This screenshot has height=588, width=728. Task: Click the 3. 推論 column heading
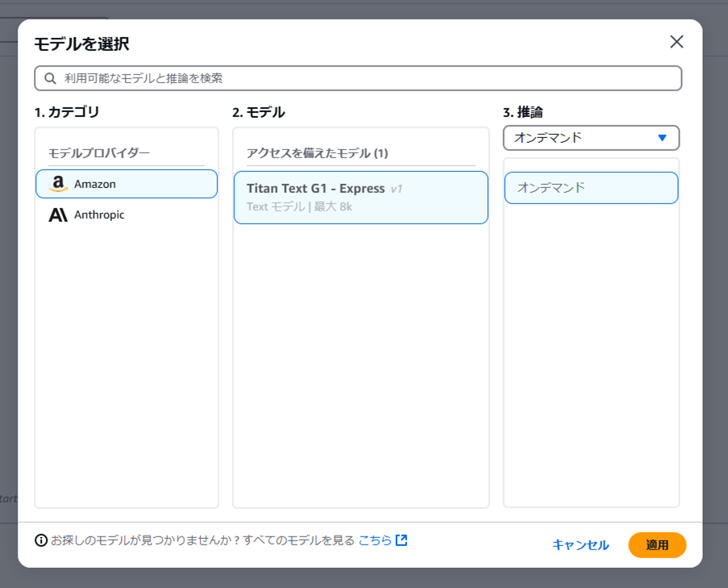pyautogui.click(x=522, y=112)
